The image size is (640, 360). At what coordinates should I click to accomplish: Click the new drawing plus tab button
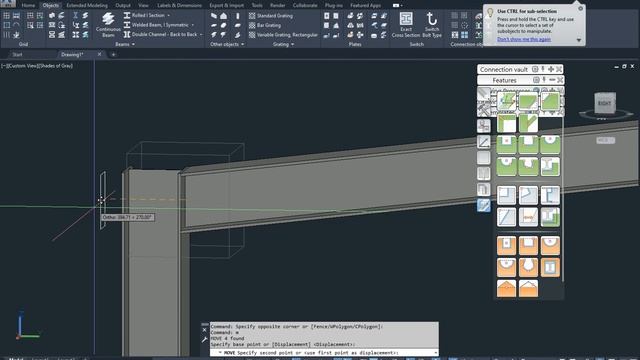click(113, 54)
